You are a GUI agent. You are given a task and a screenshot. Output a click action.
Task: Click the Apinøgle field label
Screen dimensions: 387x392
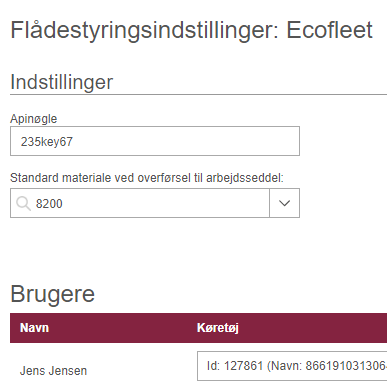34,119
